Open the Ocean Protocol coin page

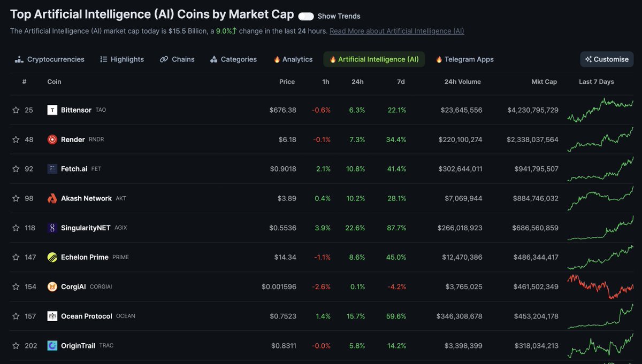pos(87,316)
